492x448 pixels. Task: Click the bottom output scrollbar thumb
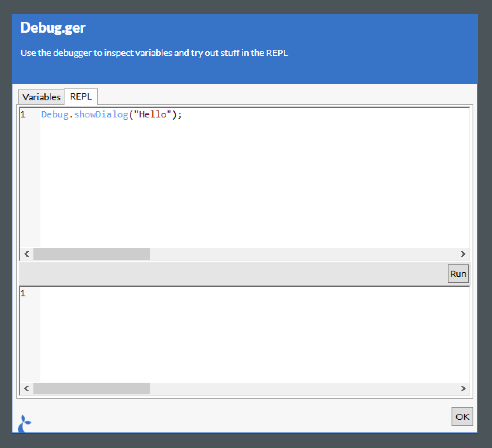point(92,388)
